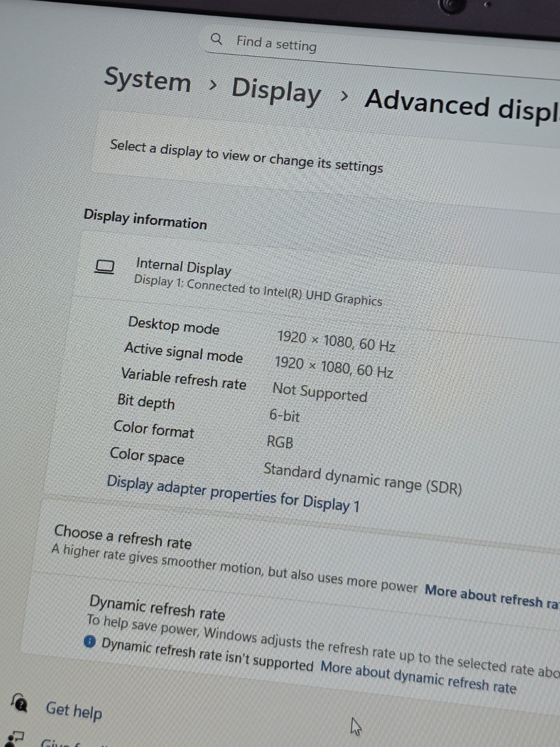Click the Dynamic refresh rate heading
Screen dimensions: 560x747
click(157, 607)
